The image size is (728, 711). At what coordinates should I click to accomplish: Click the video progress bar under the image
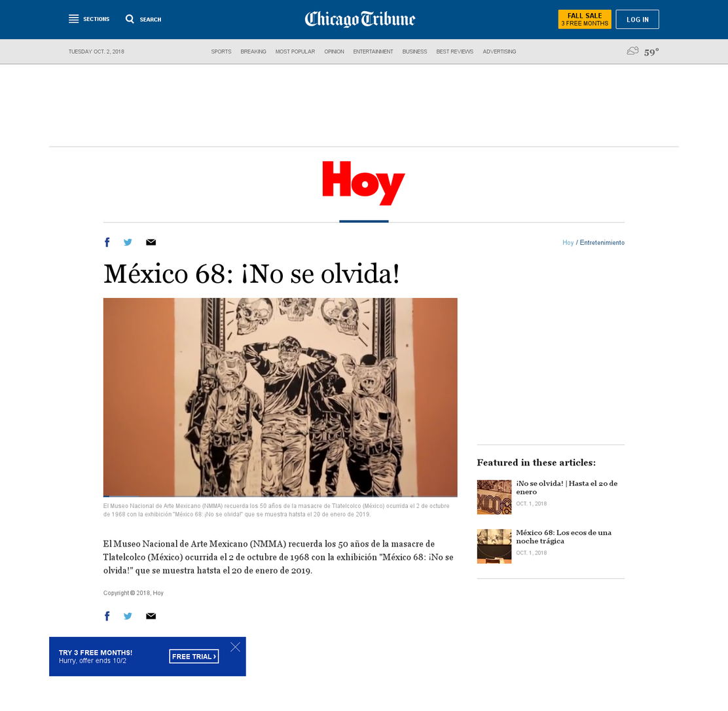[280, 496]
